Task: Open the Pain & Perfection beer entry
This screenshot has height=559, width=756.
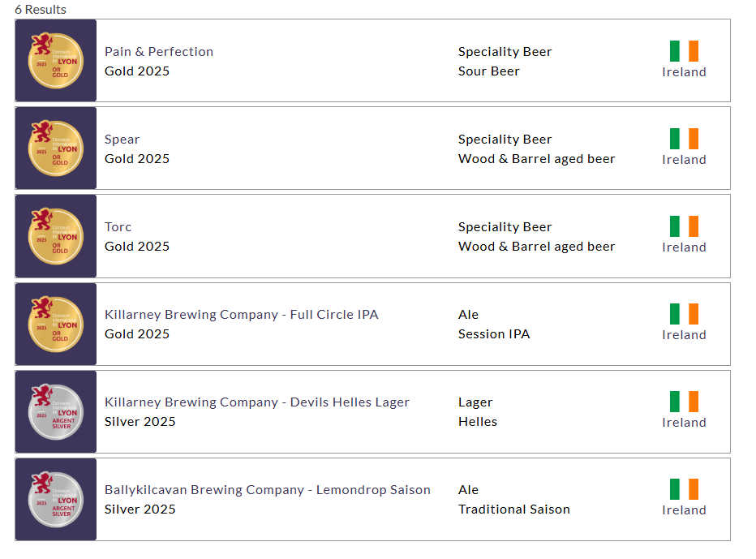Action: pos(159,52)
